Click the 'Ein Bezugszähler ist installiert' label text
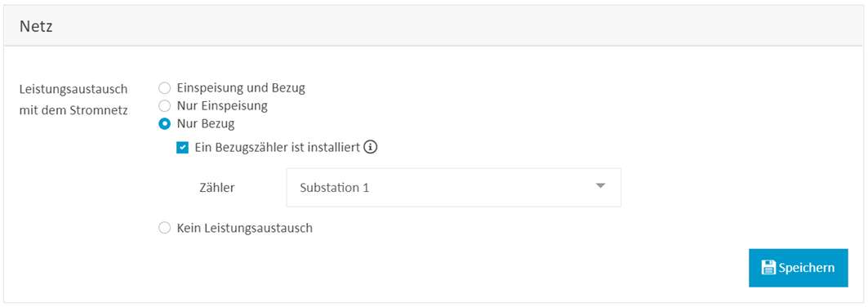868x307 pixels. (278, 148)
